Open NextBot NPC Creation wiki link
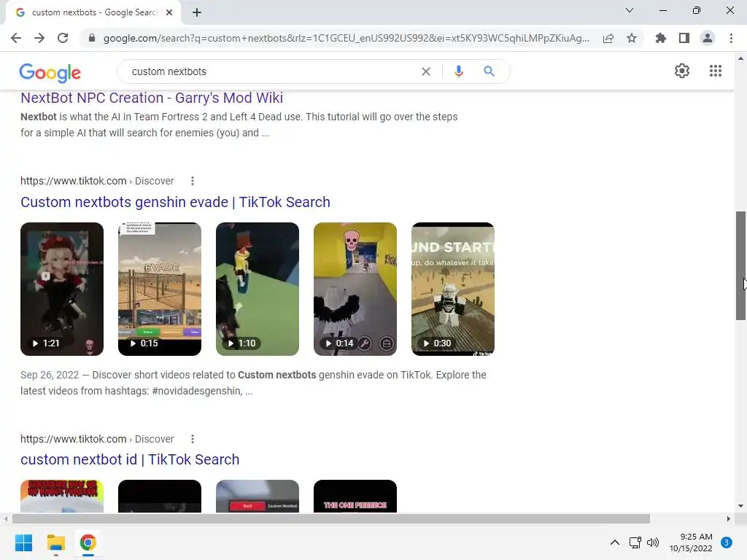This screenshot has width=747, height=560. 152,98
